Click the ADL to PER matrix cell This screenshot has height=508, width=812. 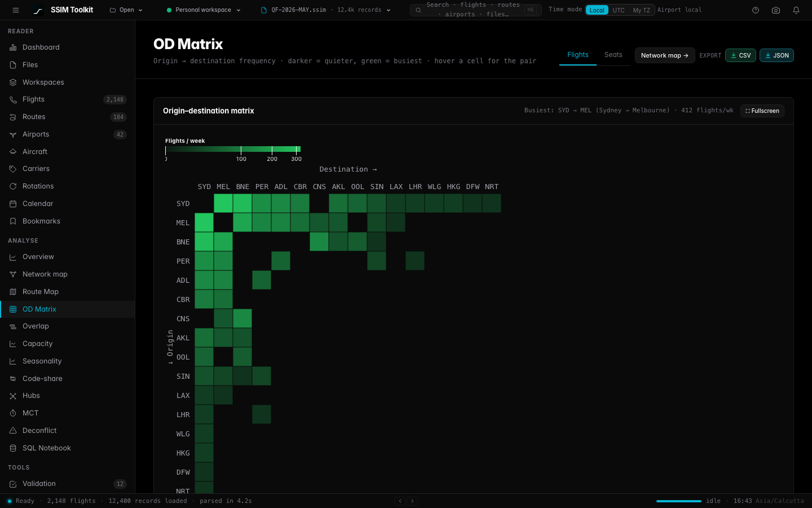click(262, 280)
